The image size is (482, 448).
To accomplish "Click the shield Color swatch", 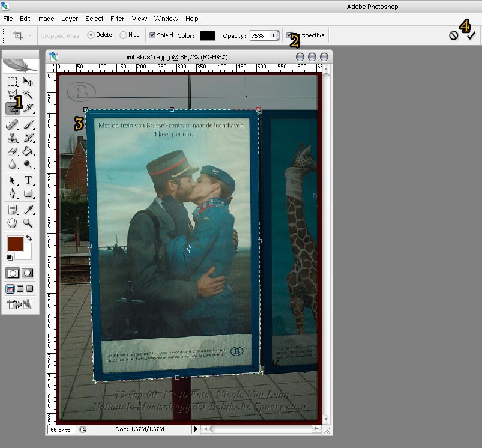I will click(208, 35).
